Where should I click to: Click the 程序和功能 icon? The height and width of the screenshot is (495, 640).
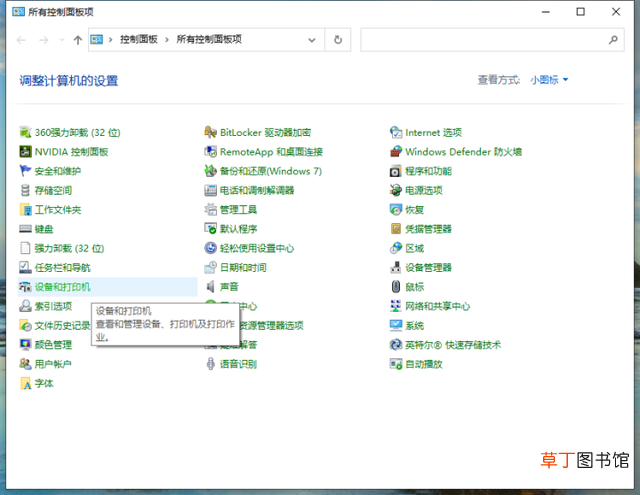tap(396, 171)
